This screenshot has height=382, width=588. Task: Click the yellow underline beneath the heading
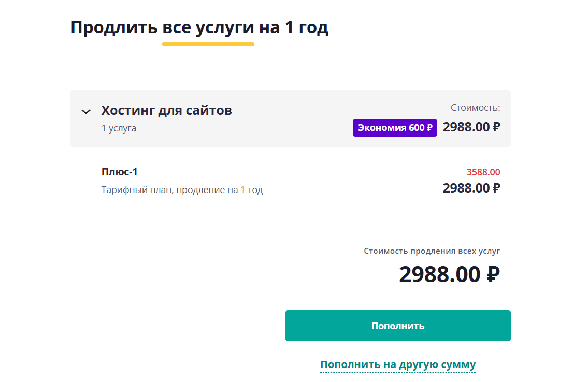tap(208, 44)
